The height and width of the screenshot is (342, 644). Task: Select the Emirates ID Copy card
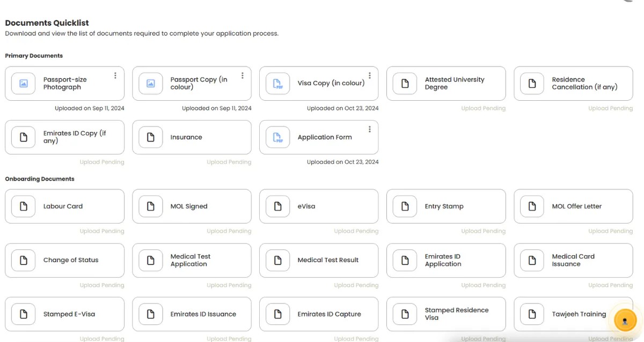(64, 137)
